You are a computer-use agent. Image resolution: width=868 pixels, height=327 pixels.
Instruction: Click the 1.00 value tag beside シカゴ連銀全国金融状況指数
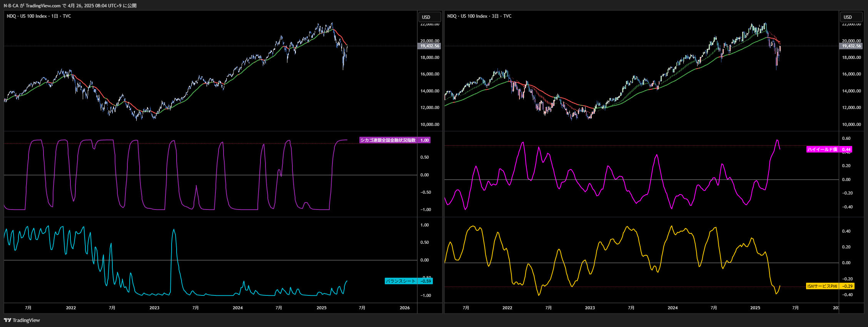point(424,140)
